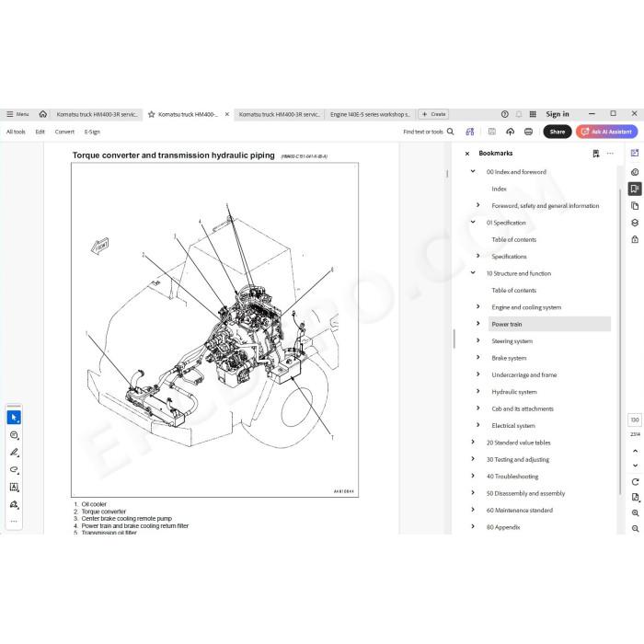The image size is (644, 644).
Task: Collapse the 00 Index and foreword bookmark
Action: (x=473, y=171)
